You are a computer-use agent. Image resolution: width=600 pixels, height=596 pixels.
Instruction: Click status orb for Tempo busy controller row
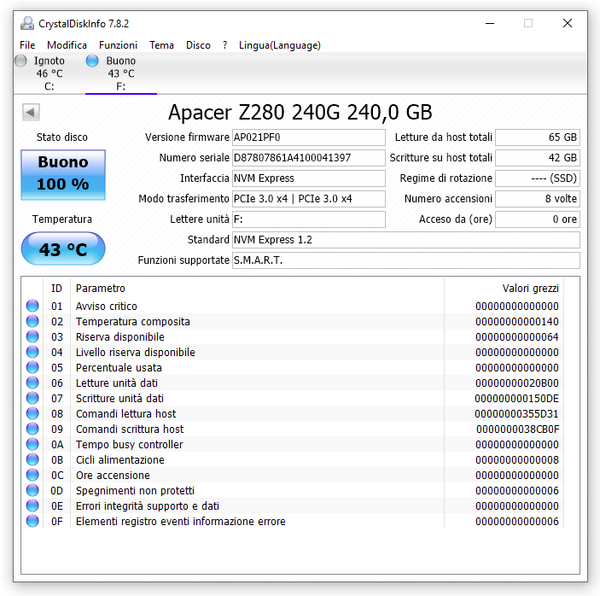(33, 444)
